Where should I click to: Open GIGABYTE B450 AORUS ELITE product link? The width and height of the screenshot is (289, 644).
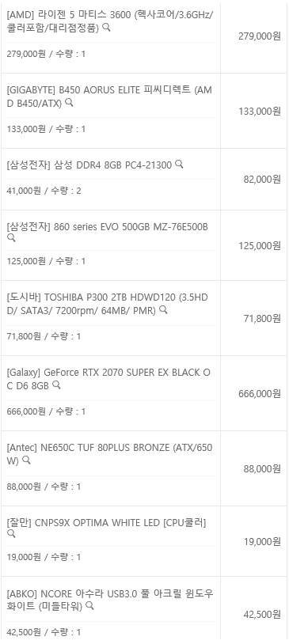(109, 97)
